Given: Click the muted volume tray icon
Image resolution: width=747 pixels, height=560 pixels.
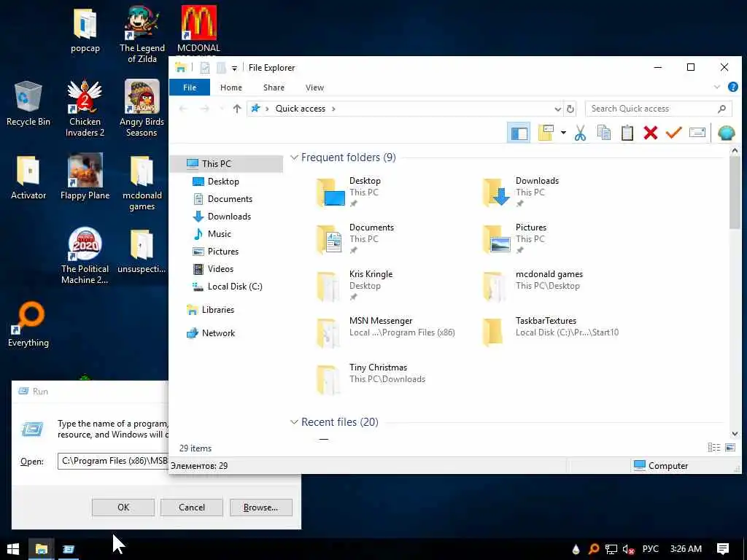Looking at the screenshot, I should coord(628,549).
